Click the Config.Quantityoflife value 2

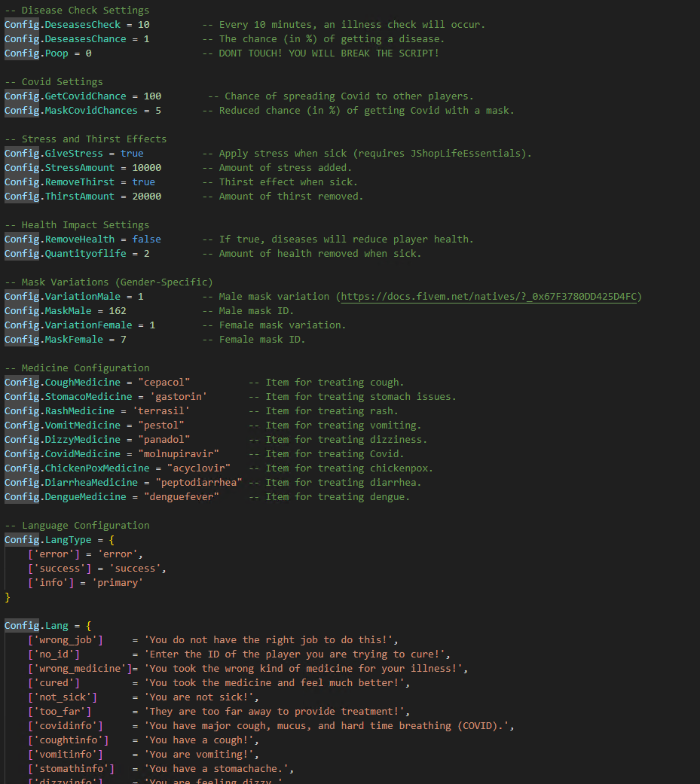pyautogui.click(x=147, y=254)
